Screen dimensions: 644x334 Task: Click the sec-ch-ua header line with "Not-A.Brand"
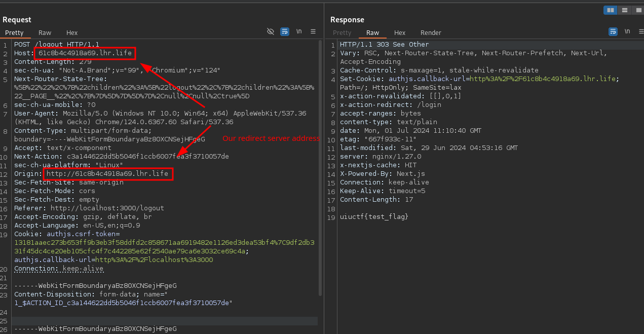click(117, 70)
